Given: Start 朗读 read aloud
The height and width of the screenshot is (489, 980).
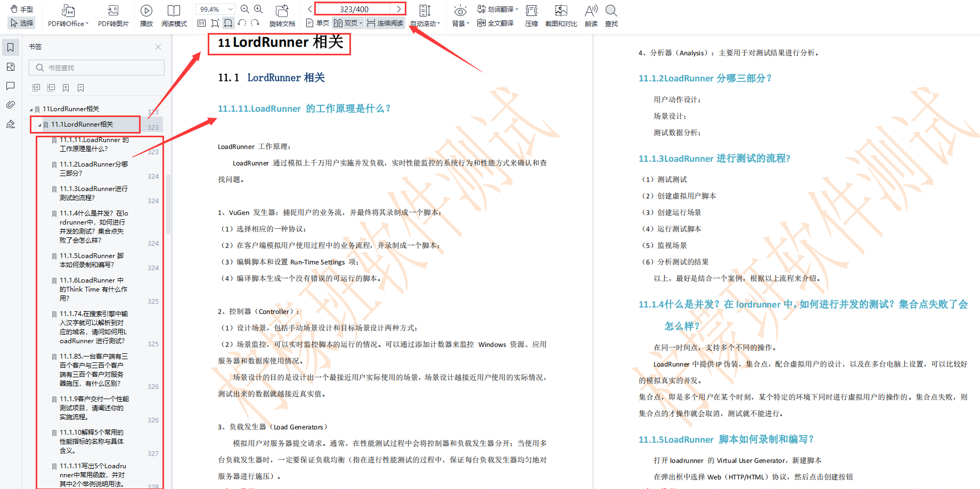Looking at the screenshot, I should 591,16.
